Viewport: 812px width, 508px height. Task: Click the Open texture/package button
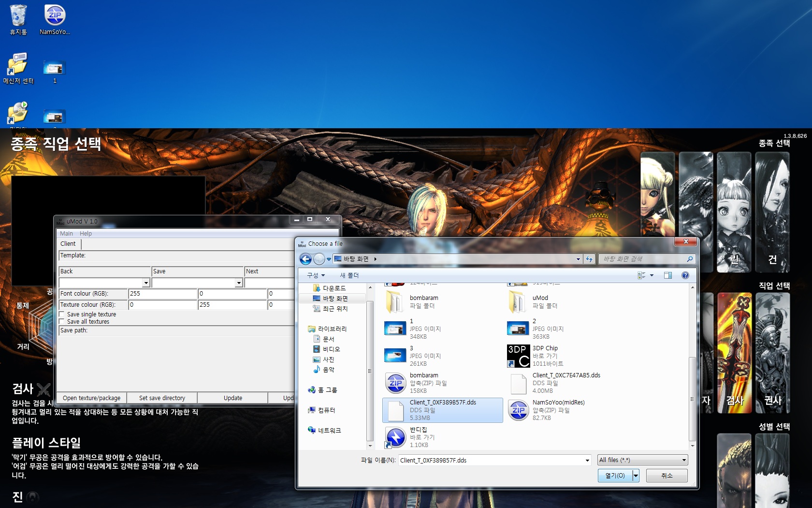click(91, 398)
